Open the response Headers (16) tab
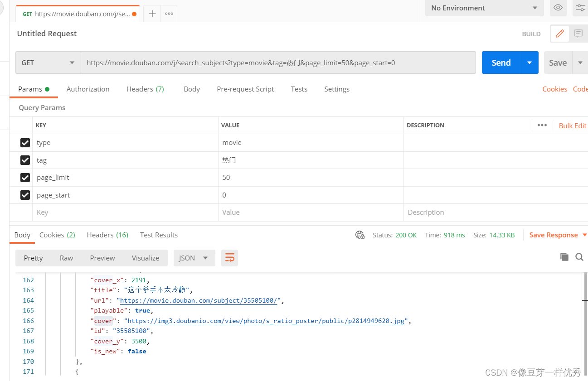Image resolution: width=588 pixels, height=381 pixels. click(x=107, y=235)
